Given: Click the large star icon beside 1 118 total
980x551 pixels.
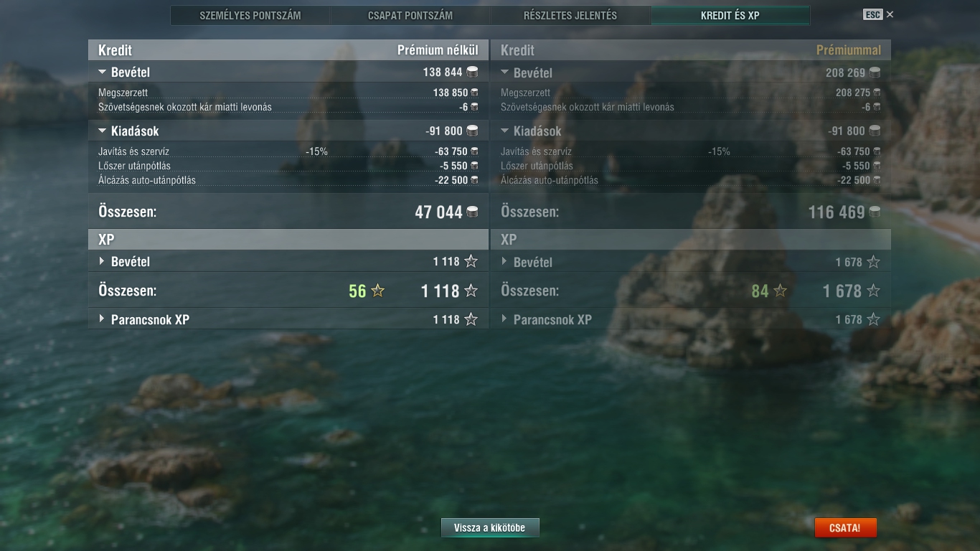Looking at the screenshot, I should (471, 291).
